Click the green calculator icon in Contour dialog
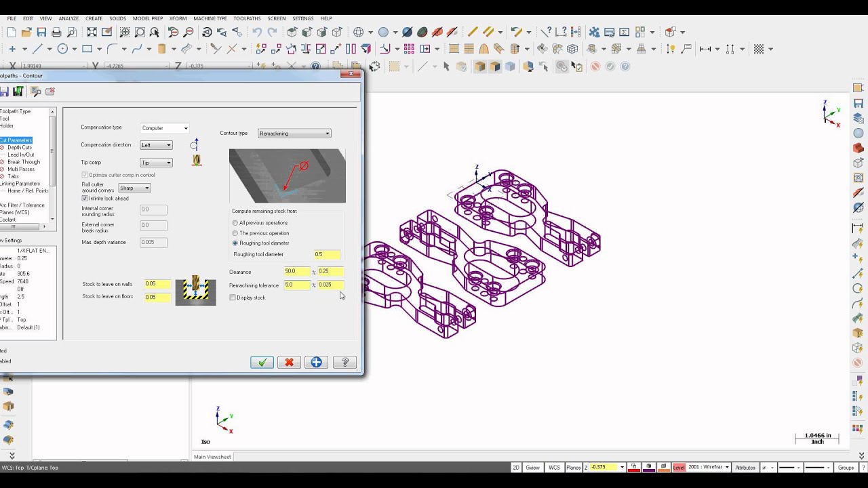868x488 pixels. pyautogui.click(x=18, y=91)
